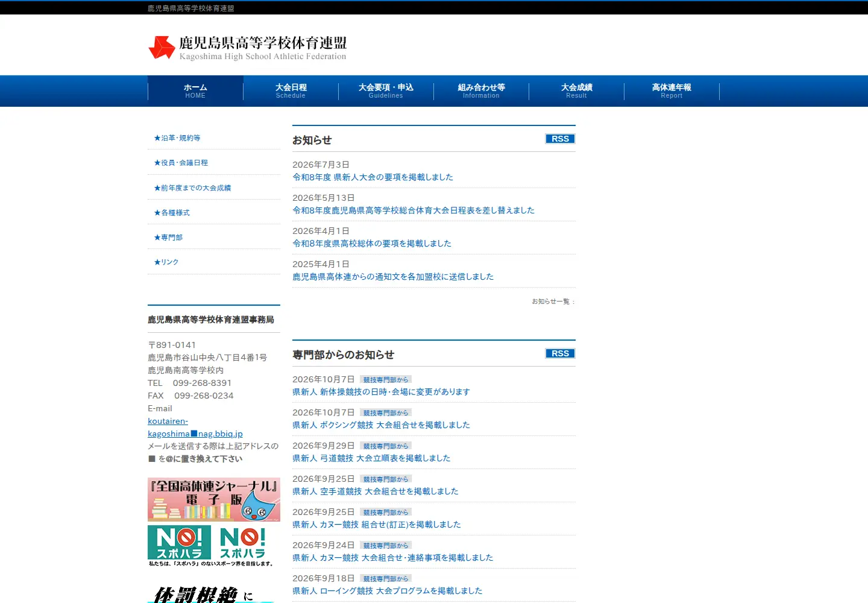This screenshot has width=868, height=603.
Task: Open the 高体連年報 Report menu
Action: click(x=671, y=91)
